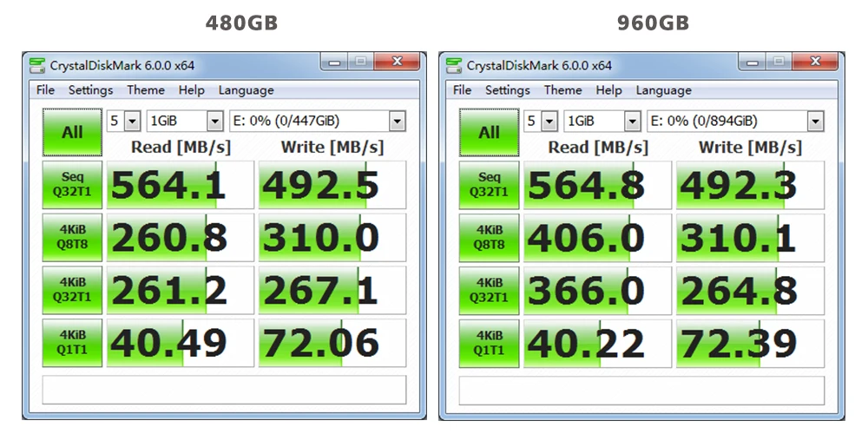The image size is (868, 434).
Task: Click the 267.1 write result
Action: tap(332, 290)
